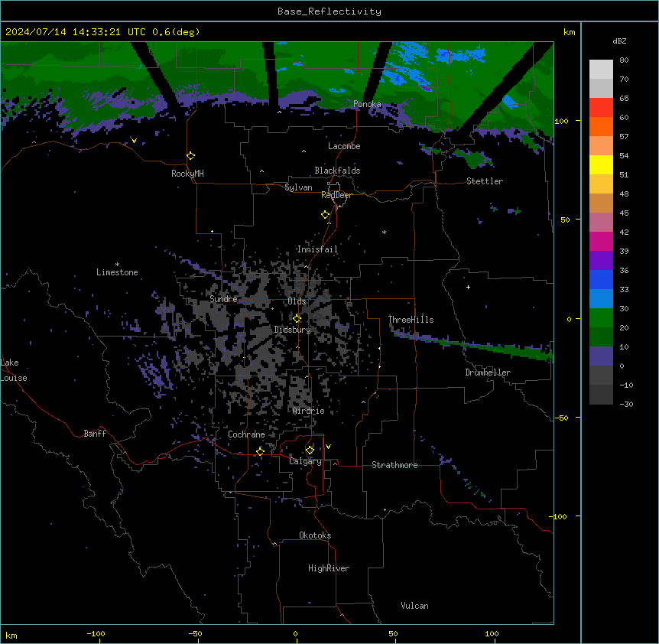
Task: Click the -100 tick on the bottom axis
Action: pyautogui.click(x=96, y=633)
